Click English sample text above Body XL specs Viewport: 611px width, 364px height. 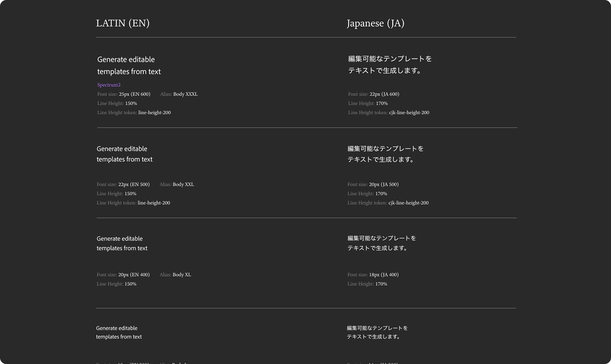click(x=122, y=243)
